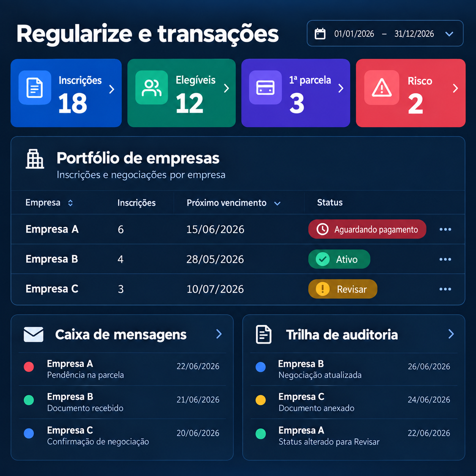This screenshot has width=476, height=476.
Task: Click the Aguardando pagamento status badge
Action: (367, 229)
